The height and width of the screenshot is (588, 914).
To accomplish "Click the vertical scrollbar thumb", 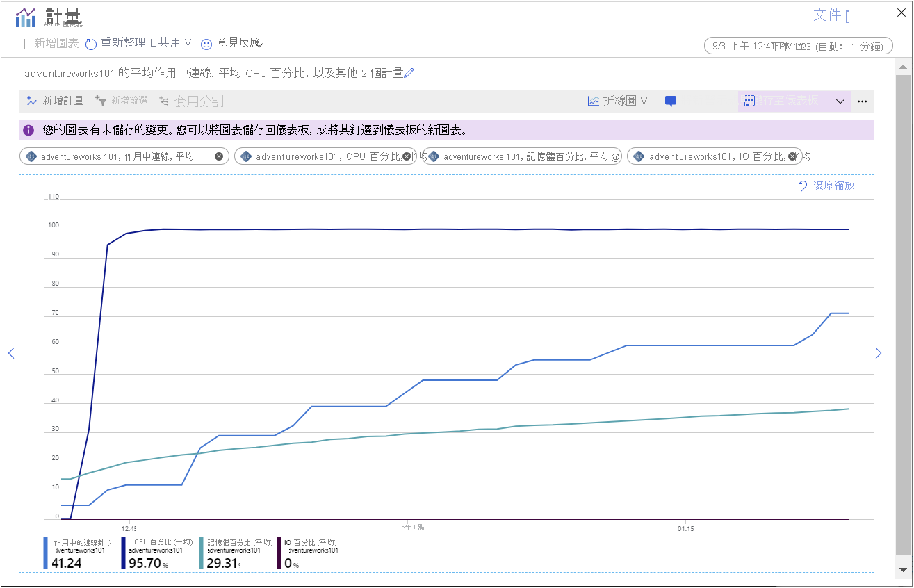I will [x=903, y=316].
